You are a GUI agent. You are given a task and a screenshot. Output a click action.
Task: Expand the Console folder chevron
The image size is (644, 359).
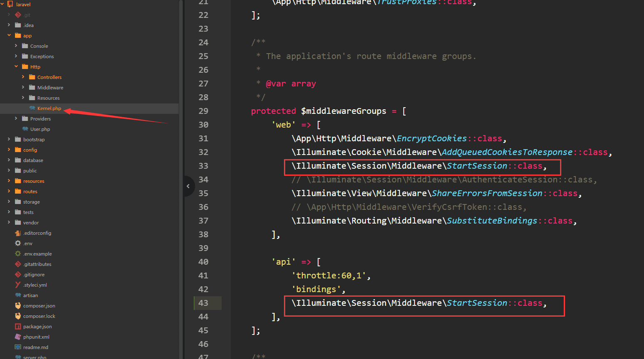click(16, 46)
